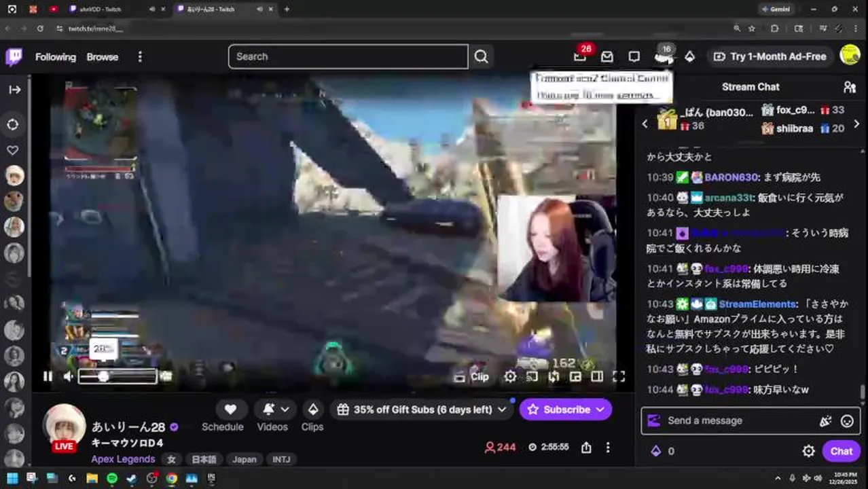868x489 pixels.
Task: Bookmark the page with star icon
Action: [752, 29]
